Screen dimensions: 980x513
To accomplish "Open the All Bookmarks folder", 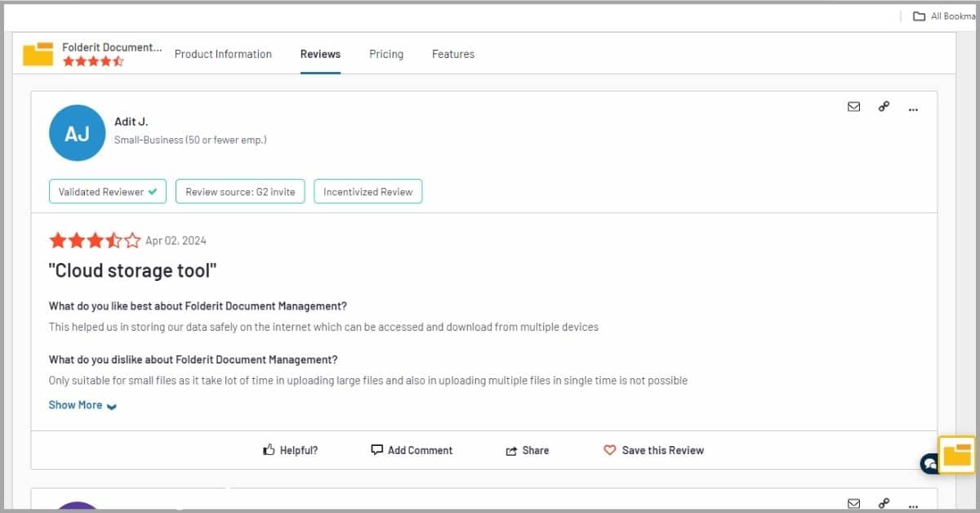I will click(944, 16).
